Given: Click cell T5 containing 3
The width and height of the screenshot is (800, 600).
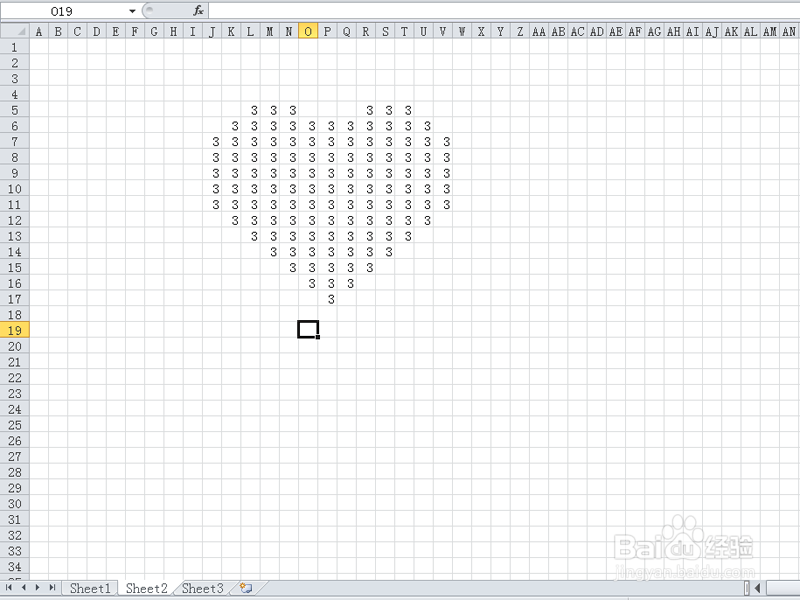Looking at the screenshot, I should [x=405, y=110].
